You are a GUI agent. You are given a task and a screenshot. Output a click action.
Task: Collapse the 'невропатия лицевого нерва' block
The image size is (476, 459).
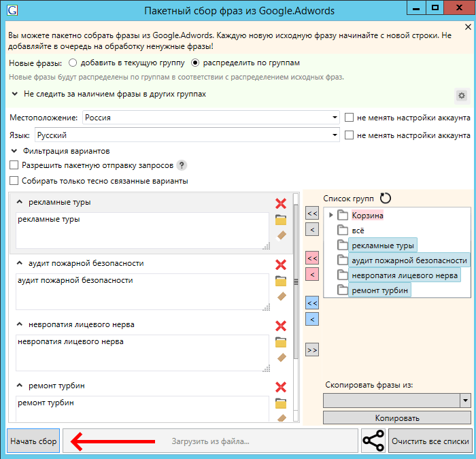click(x=20, y=324)
